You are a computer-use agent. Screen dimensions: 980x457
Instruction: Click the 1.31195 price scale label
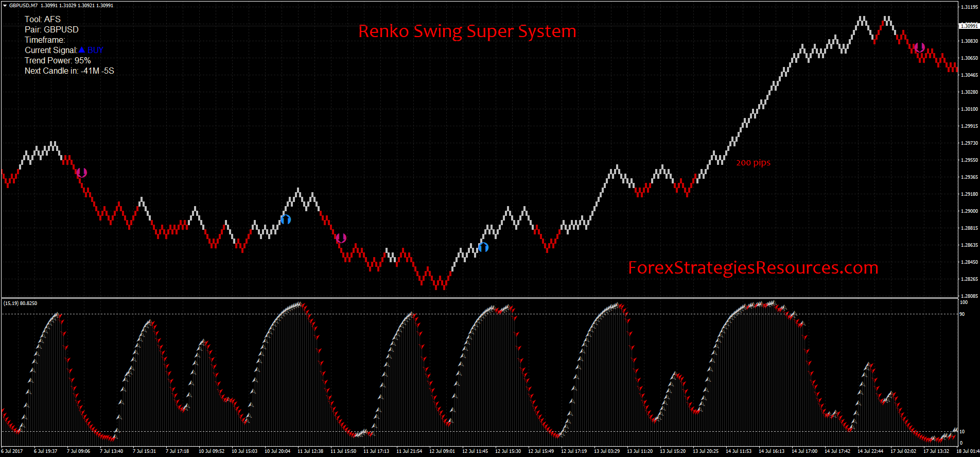[x=969, y=7]
